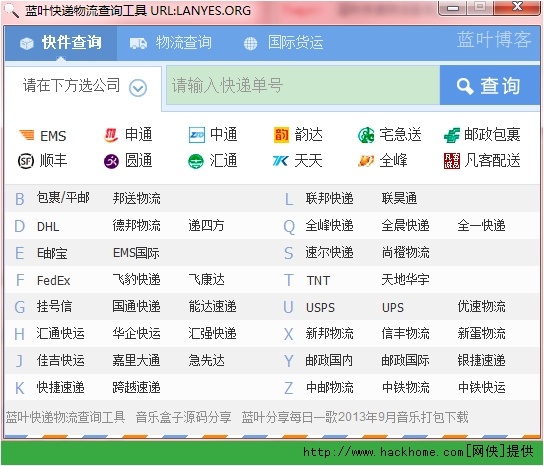This screenshot has width=544, height=466.
Task: Select 国通快递 courier
Action: point(136,306)
